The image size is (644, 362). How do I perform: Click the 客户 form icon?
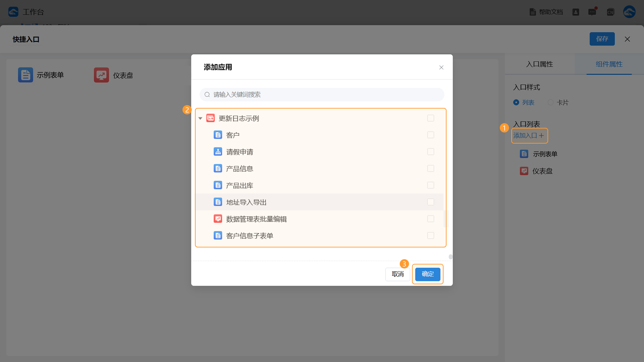click(218, 135)
